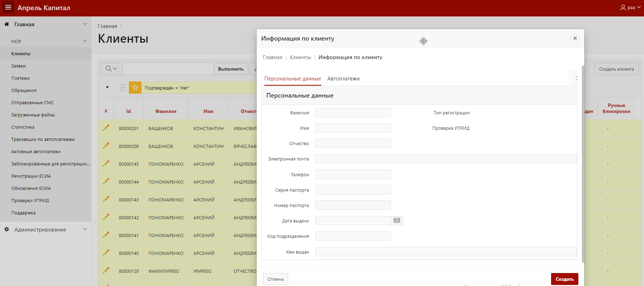This screenshot has height=286, width=644.
Task: Click the Код подразделения input field
Action: [353, 236]
